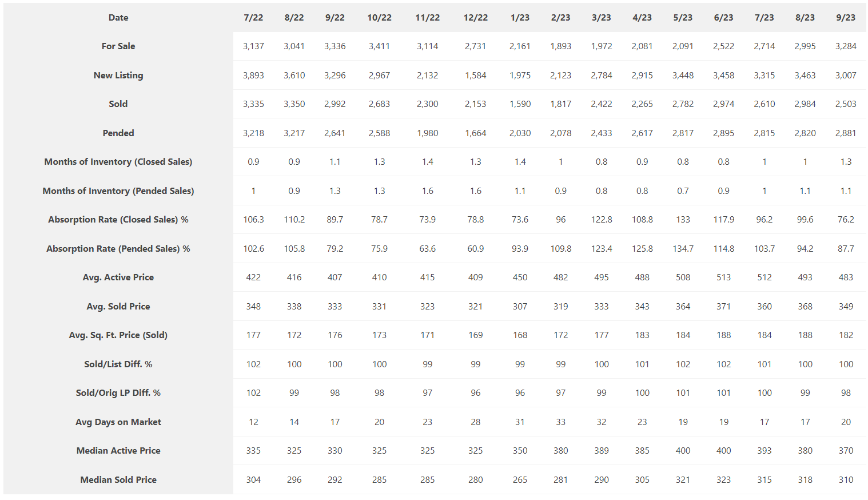Select Avg. Sq. Ft. Price (Sold) label

[118, 335]
